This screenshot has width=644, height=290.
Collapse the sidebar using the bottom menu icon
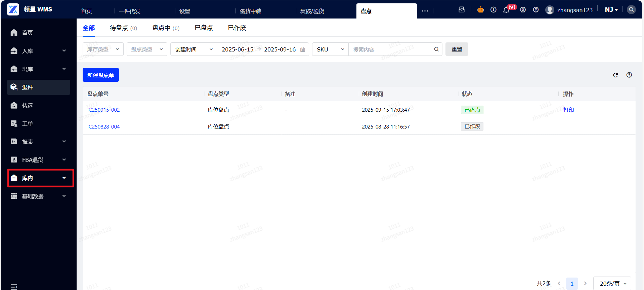(14, 287)
